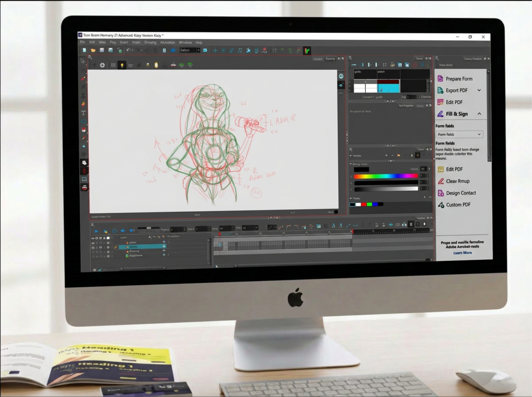Start playback with the blue play button
Viewport: 532px width, 397px height.
96,231
